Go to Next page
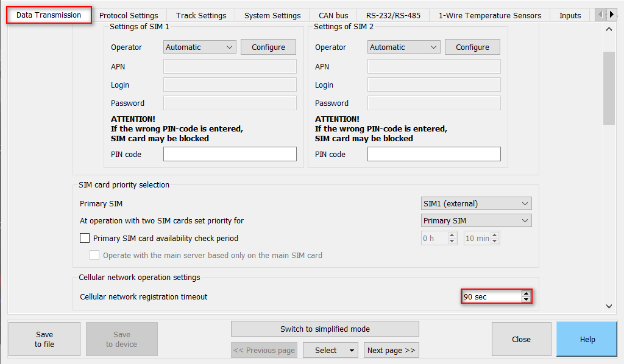The width and height of the screenshot is (624, 364). [x=391, y=350]
